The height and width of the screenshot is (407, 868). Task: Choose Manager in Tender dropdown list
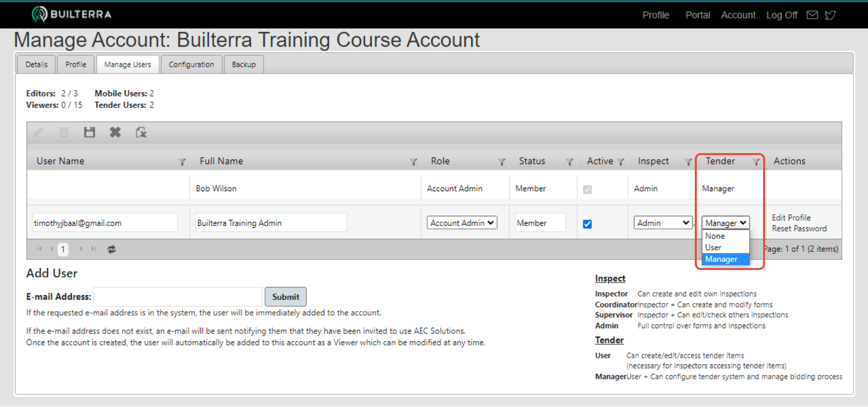click(x=725, y=259)
